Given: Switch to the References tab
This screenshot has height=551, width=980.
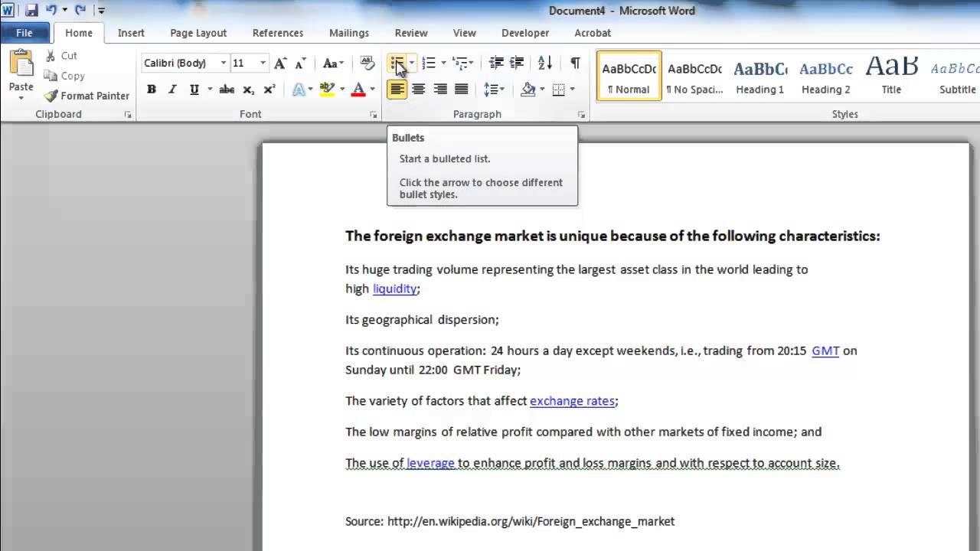Looking at the screenshot, I should [278, 33].
